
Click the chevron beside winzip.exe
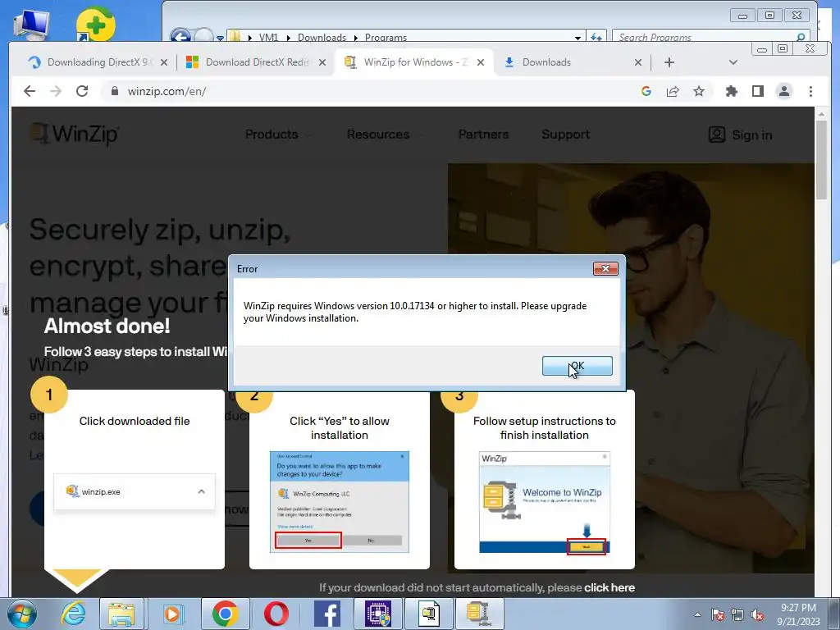[x=202, y=491]
